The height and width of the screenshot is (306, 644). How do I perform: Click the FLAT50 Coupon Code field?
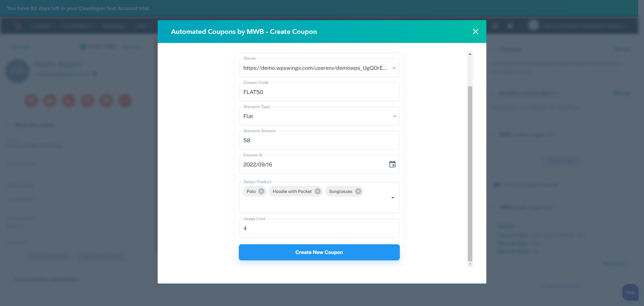(x=319, y=92)
